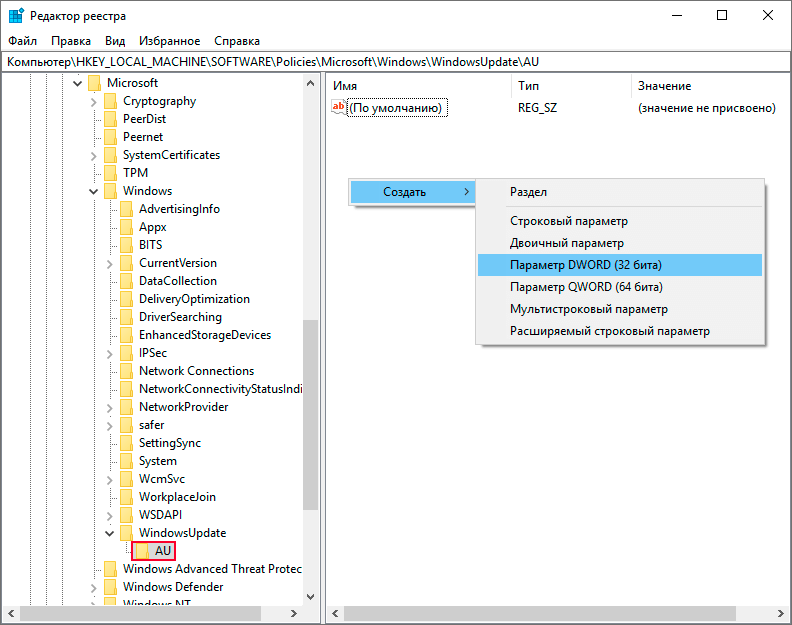Click the PeerDist folder icon
The height and width of the screenshot is (625, 792).
(111, 119)
